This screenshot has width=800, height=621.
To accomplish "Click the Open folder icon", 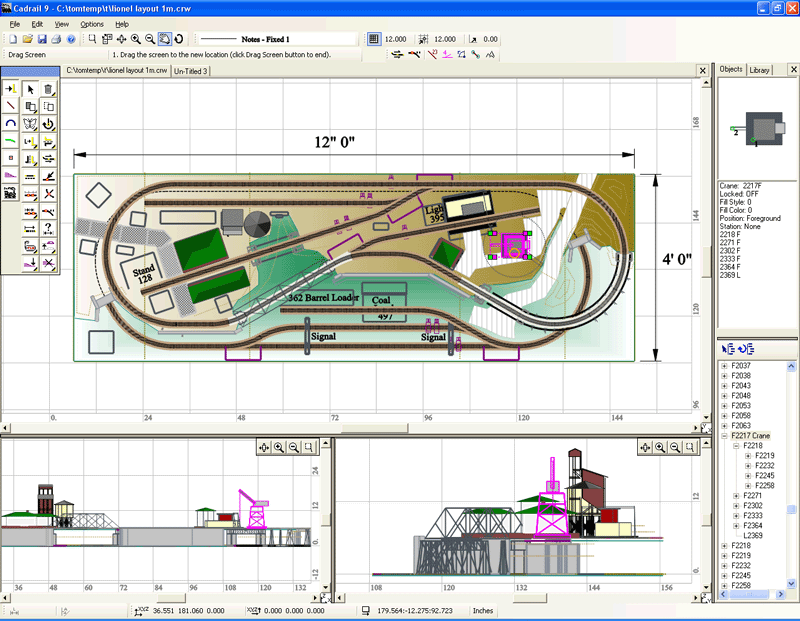I will 28,39.
